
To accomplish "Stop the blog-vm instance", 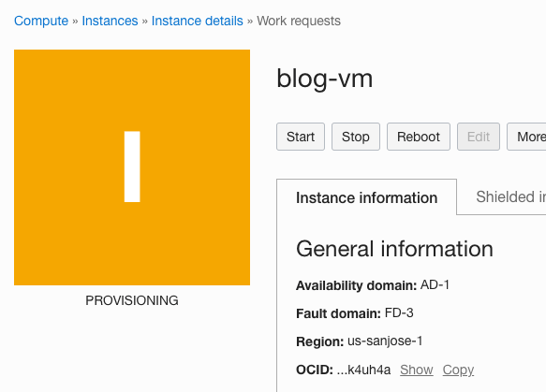I will tap(356, 137).
